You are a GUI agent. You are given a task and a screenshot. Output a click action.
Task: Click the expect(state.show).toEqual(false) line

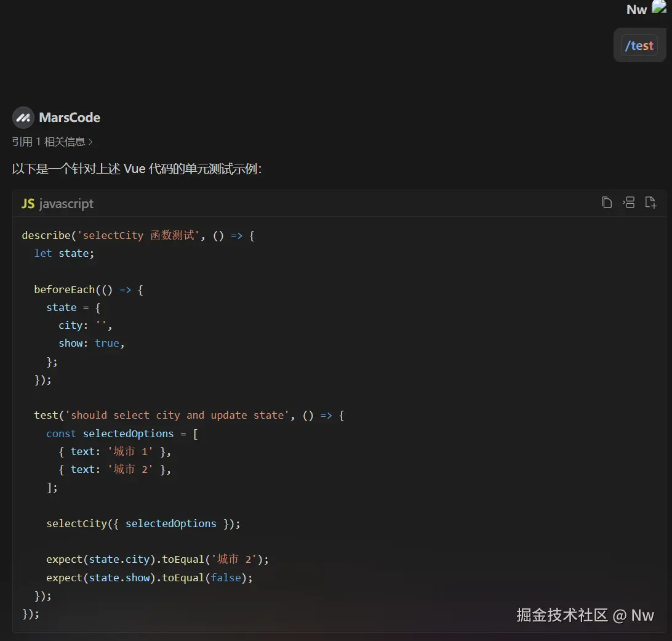coord(150,578)
